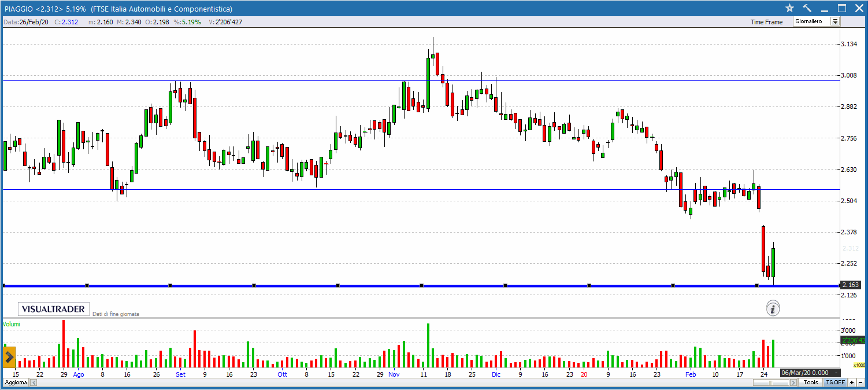This screenshot has height=390, width=868.
Task: Click the Dati di fine giornata caption
Action: (116, 314)
